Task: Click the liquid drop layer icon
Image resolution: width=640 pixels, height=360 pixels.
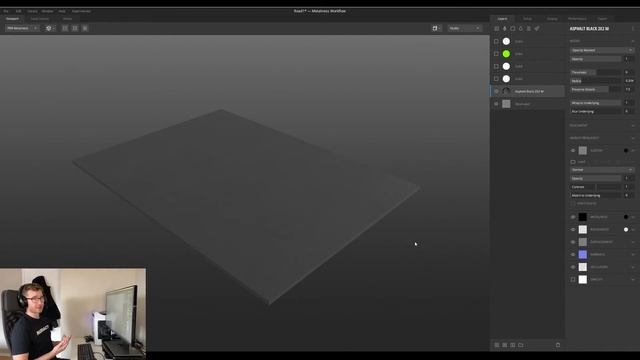Action: [521, 29]
